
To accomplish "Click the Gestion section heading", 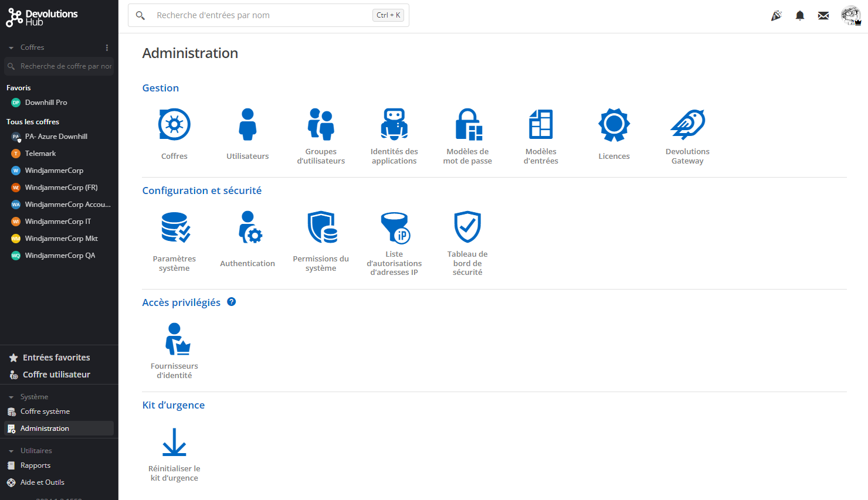I will (161, 88).
